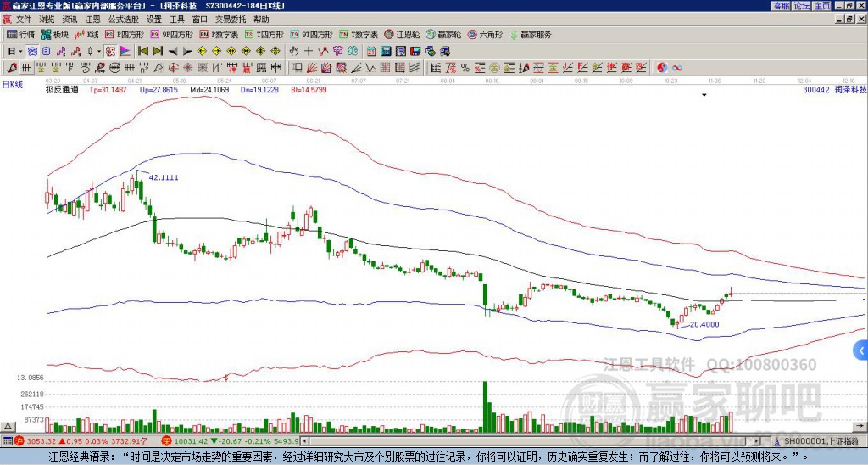Open the 赢家轮 wheel tool
Screen dimensions: 868x465
coord(443,34)
